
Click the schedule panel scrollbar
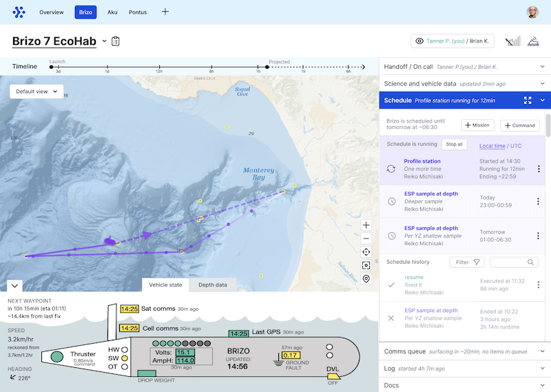click(548, 125)
